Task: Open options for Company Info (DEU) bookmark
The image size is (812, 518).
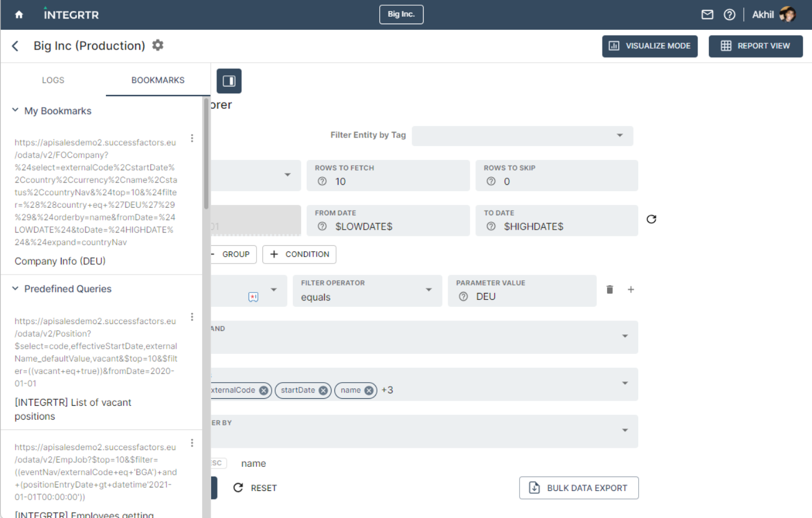Action: pos(192,138)
